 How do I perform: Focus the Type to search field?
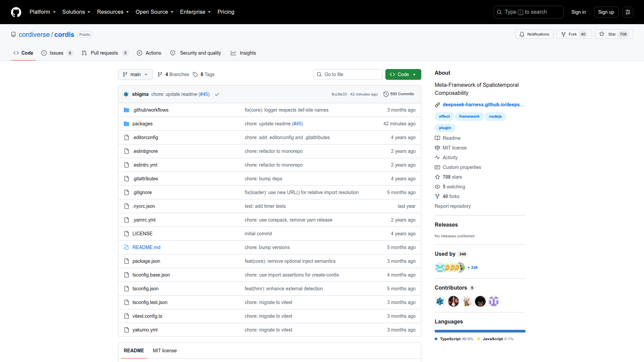click(x=528, y=12)
